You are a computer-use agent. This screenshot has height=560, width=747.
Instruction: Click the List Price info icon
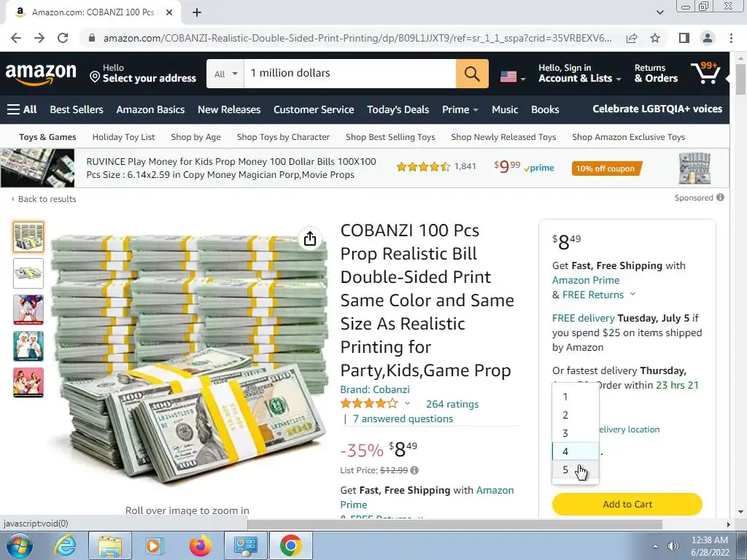click(x=414, y=470)
